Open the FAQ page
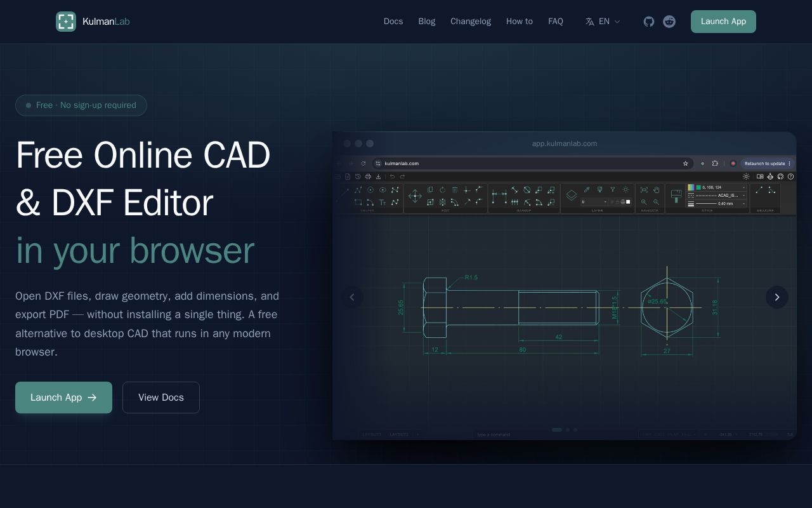The width and height of the screenshot is (812, 508). pos(556,22)
